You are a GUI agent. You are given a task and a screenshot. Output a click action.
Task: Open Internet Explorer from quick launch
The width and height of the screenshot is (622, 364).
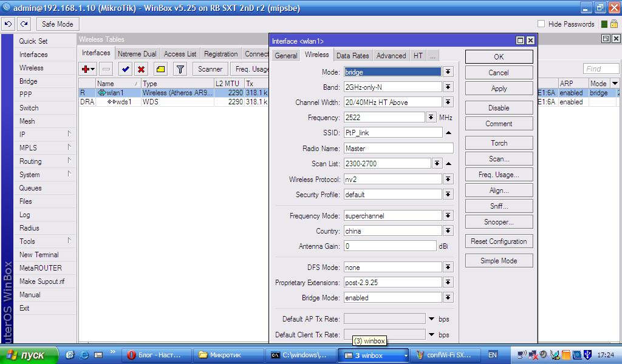tap(84, 355)
